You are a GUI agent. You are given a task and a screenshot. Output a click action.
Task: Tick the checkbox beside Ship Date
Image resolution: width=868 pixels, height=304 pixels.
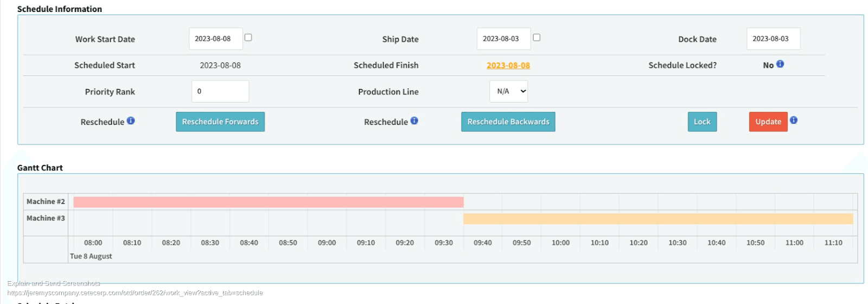pos(537,37)
